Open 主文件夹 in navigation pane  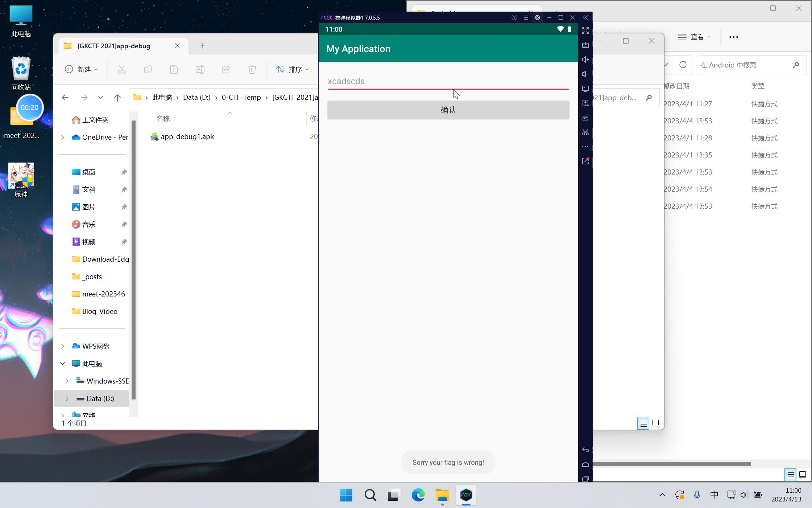tap(91, 120)
